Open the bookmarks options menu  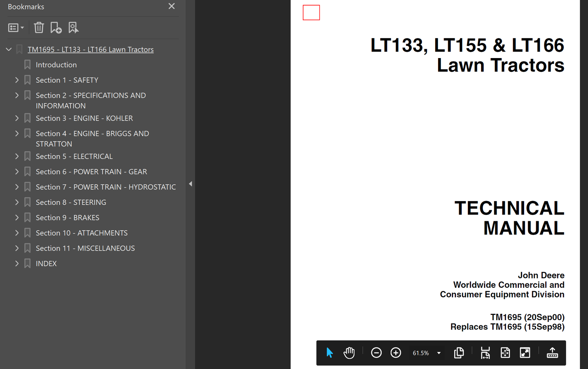coord(16,28)
